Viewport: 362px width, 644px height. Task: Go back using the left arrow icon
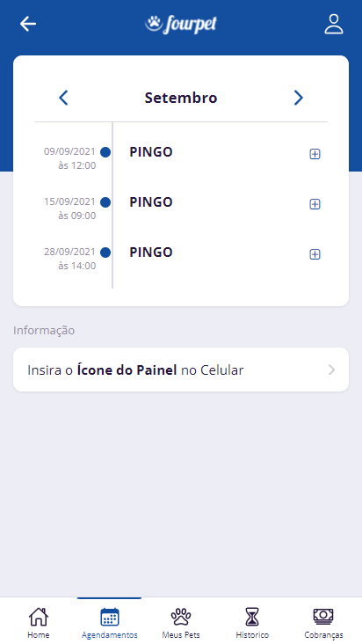pyautogui.click(x=28, y=24)
